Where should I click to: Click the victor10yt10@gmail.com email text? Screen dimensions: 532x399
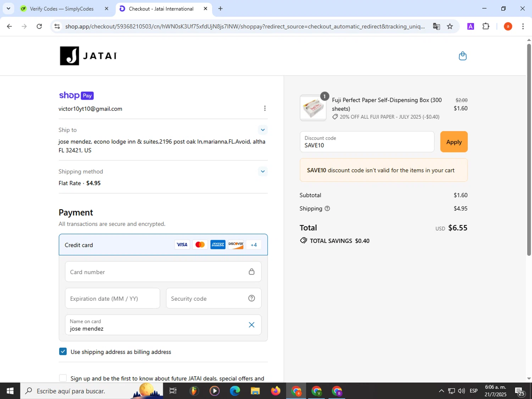tap(90, 109)
